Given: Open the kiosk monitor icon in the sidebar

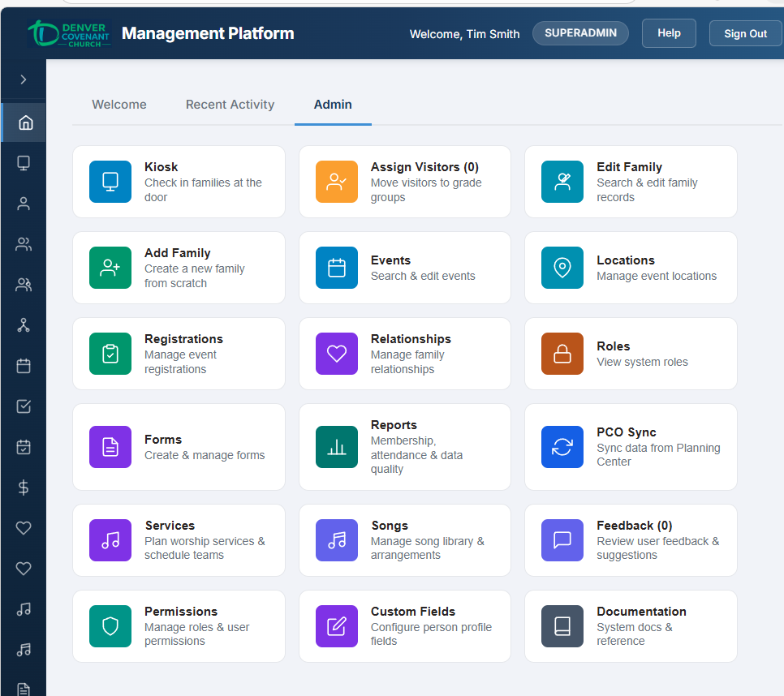Looking at the screenshot, I should tap(23, 162).
